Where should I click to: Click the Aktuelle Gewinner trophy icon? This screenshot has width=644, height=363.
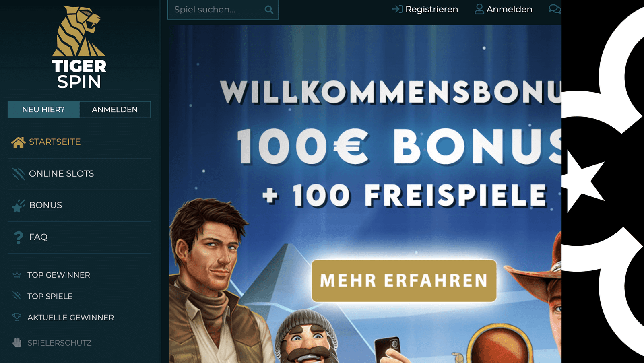point(17,317)
